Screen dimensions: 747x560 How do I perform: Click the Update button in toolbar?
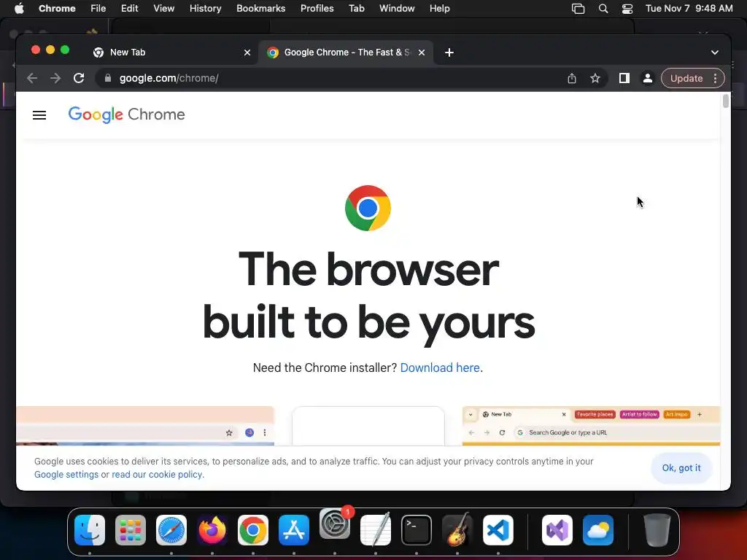pyautogui.click(x=686, y=78)
